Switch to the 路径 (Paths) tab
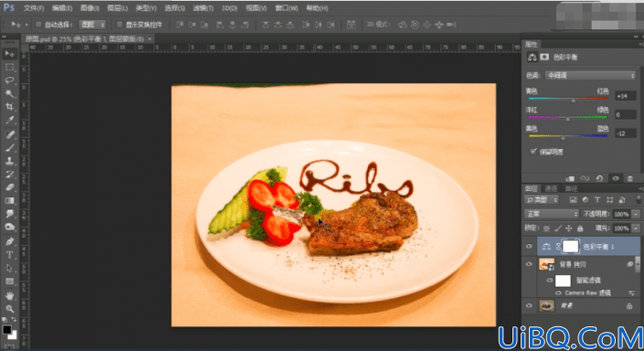Screen dimensions: 644x351 pyautogui.click(x=571, y=188)
